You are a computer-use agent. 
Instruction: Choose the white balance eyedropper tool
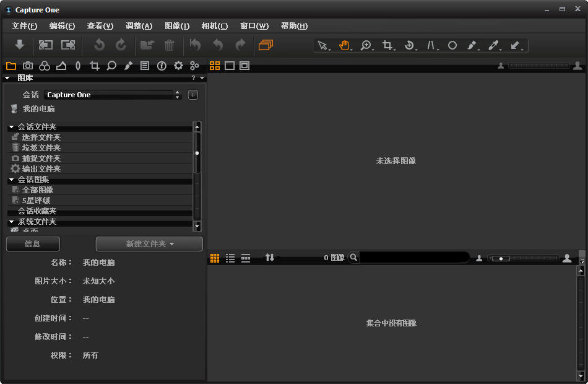[x=493, y=45]
